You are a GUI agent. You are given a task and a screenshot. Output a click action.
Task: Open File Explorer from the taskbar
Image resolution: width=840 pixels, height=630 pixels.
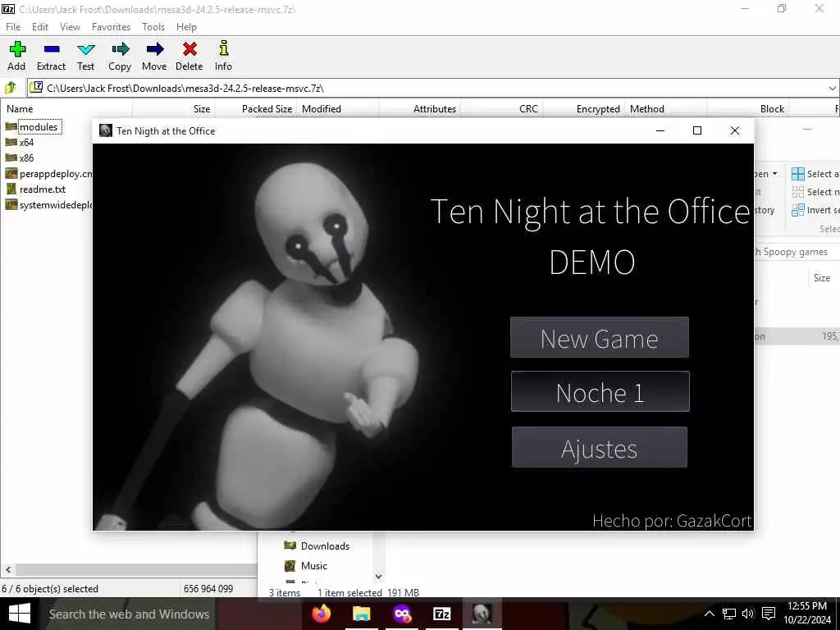362,614
